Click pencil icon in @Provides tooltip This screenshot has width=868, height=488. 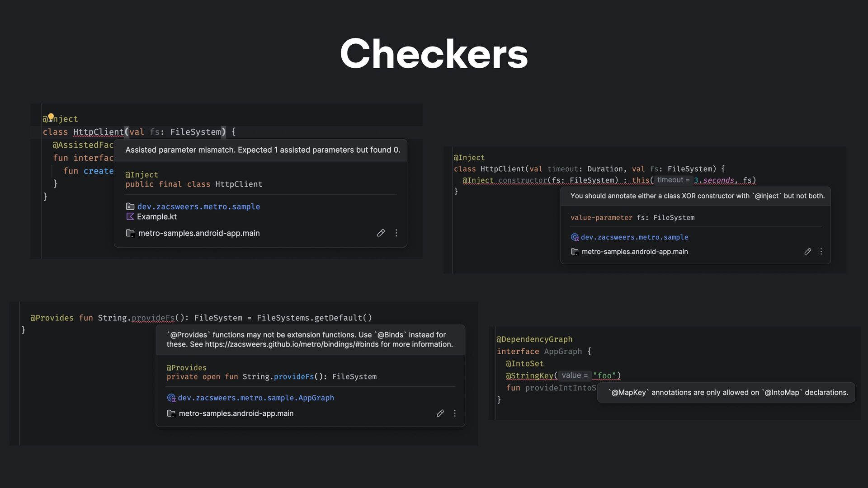(x=440, y=413)
